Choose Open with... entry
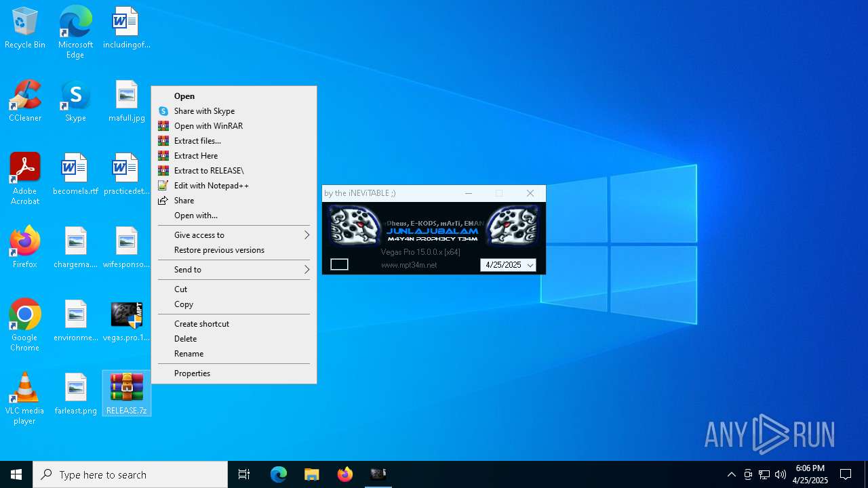This screenshot has height=488, width=868. [x=234, y=216]
